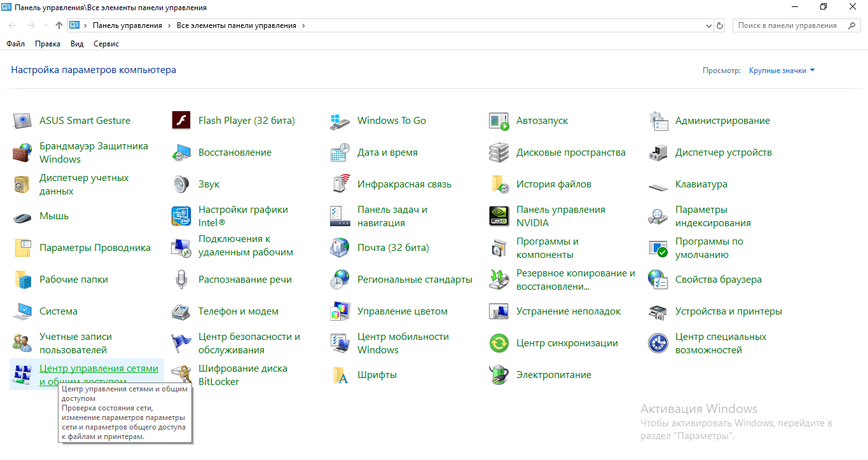Click the Flash Player icon
Screen dimensions: 868x460
pos(181,121)
